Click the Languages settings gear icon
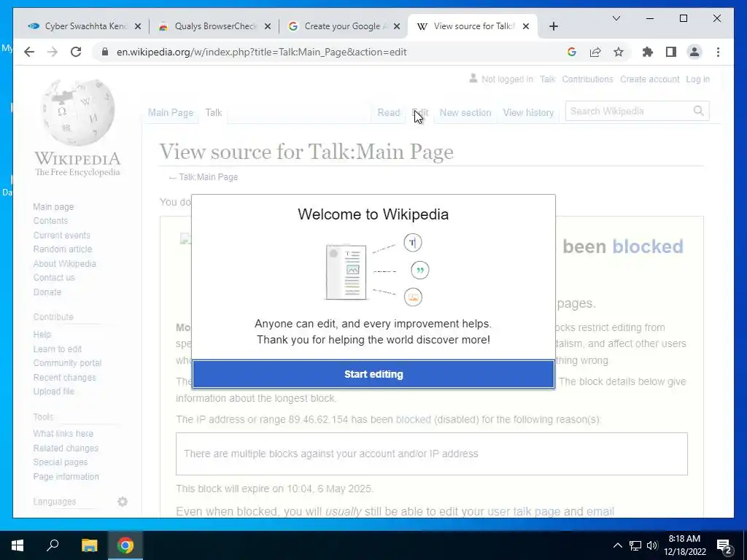 tap(123, 502)
